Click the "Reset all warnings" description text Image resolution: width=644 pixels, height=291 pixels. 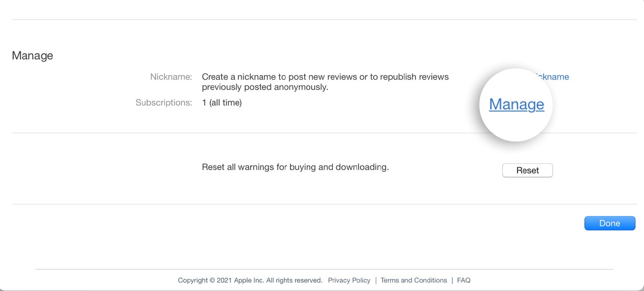coord(295,167)
